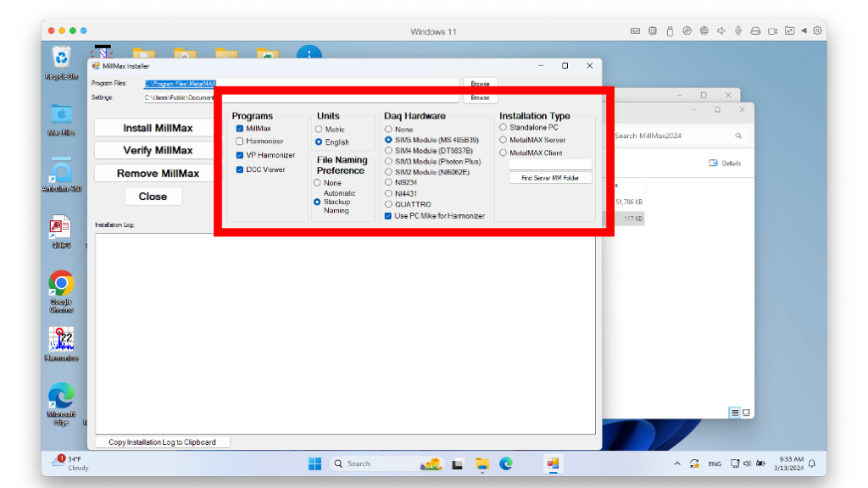868x488 pixels.
Task: Toggle the microphone icon in VM toolbar
Action: (738, 31)
